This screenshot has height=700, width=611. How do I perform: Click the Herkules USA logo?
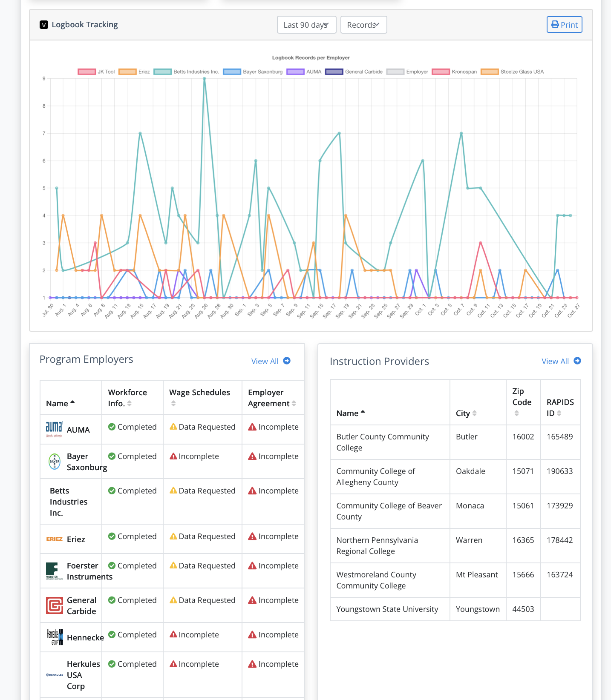55,675
